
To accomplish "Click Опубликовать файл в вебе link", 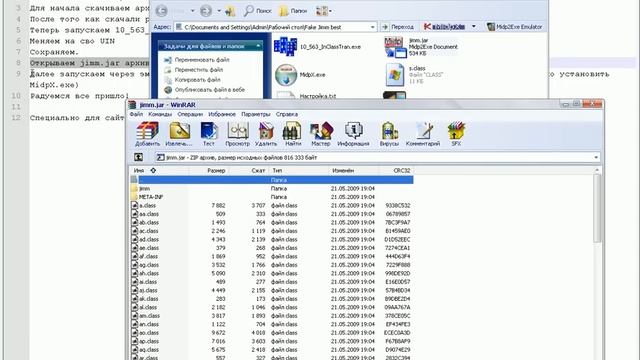I will (x=210, y=90).
